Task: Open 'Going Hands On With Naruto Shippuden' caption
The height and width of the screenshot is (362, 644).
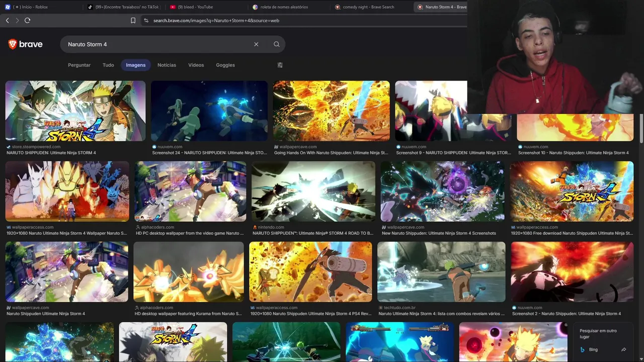Action: tap(331, 153)
